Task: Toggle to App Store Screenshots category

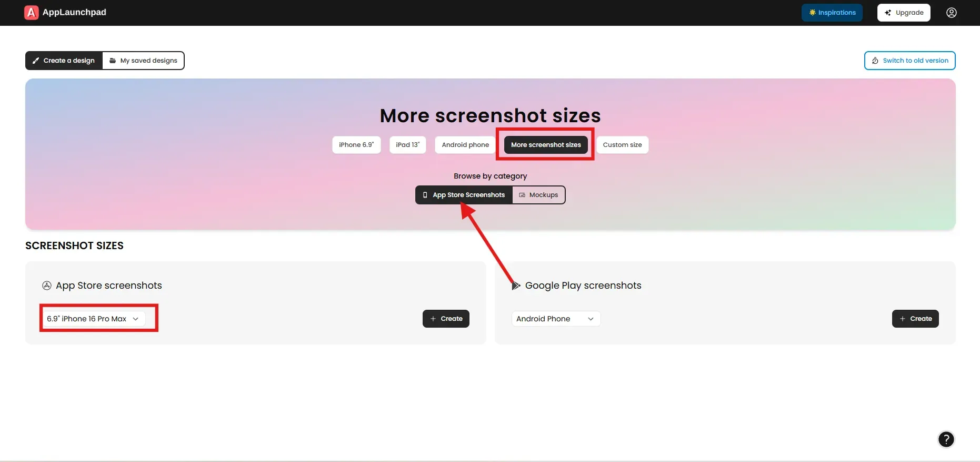Action: [464, 195]
